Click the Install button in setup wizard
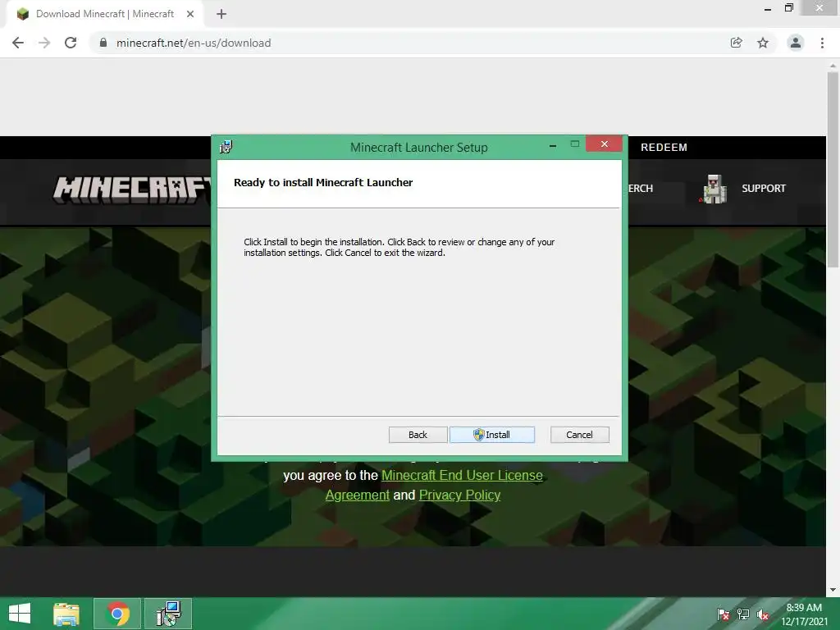 click(x=492, y=435)
